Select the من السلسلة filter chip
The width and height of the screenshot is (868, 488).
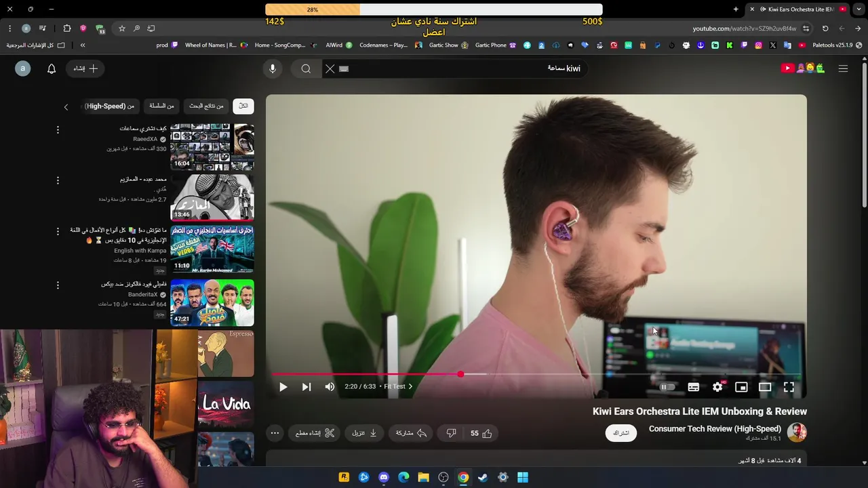[161, 106]
